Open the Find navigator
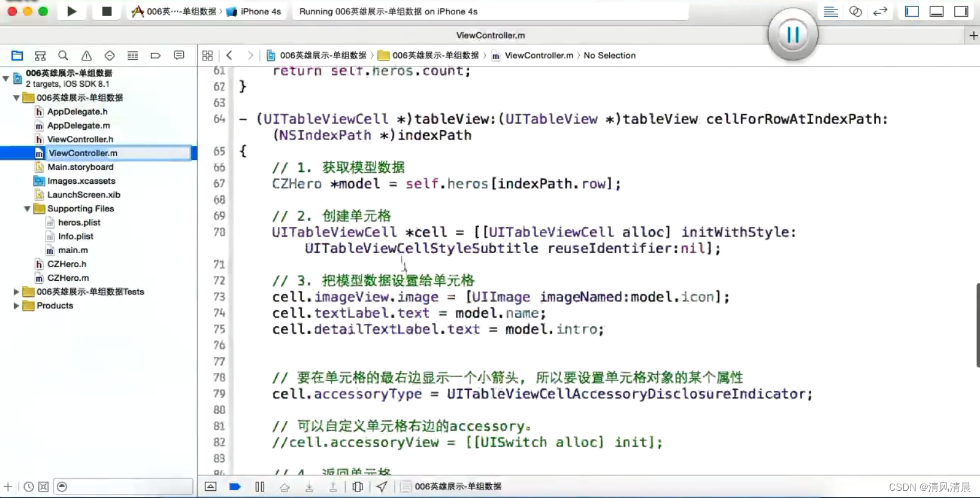The height and width of the screenshot is (498, 980). [63, 56]
